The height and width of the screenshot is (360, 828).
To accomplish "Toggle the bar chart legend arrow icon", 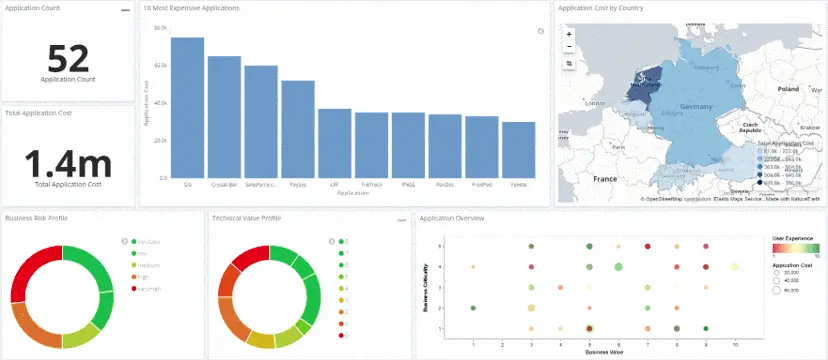I will point(541,31).
